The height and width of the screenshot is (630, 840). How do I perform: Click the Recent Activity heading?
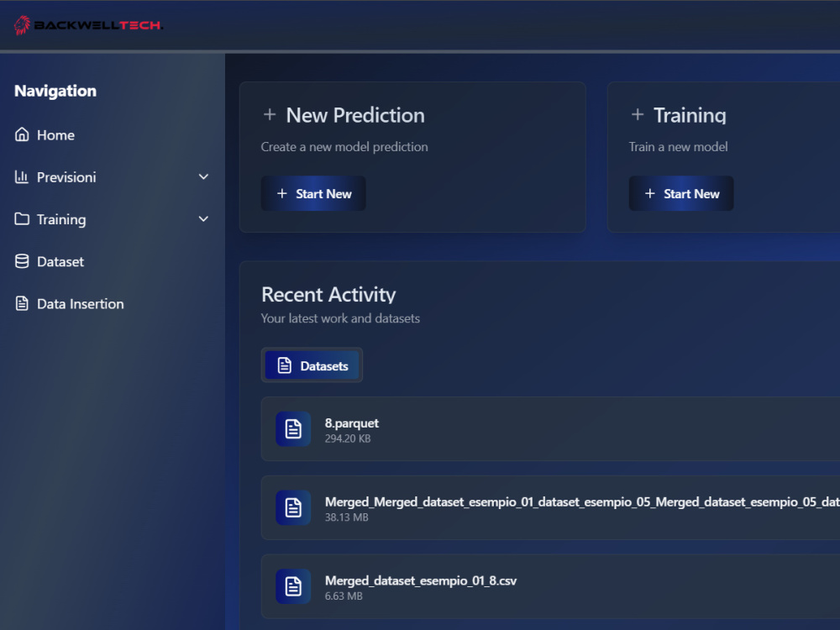point(328,295)
